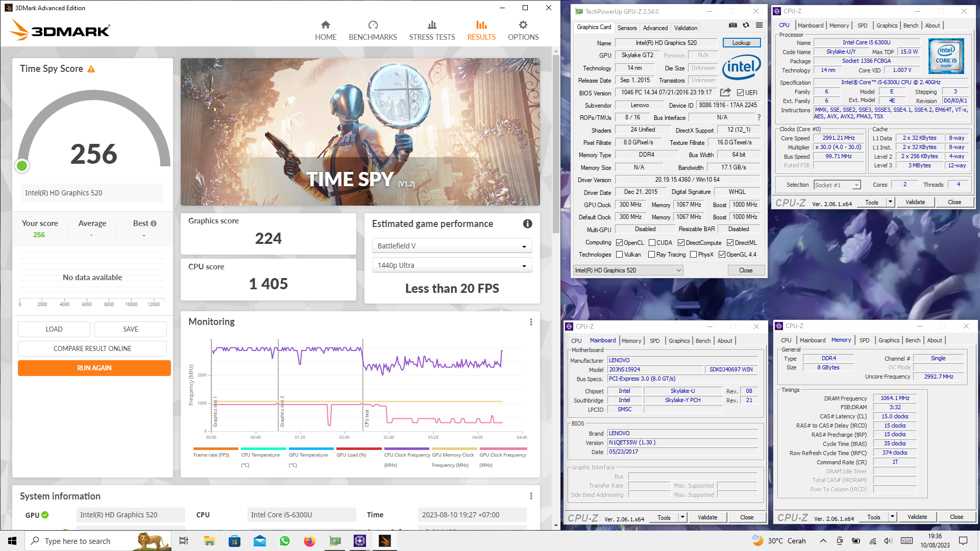Image resolution: width=980 pixels, height=551 pixels.
Task: Click Validate in Mainboard CPU-Z window
Action: (x=707, y=517)
